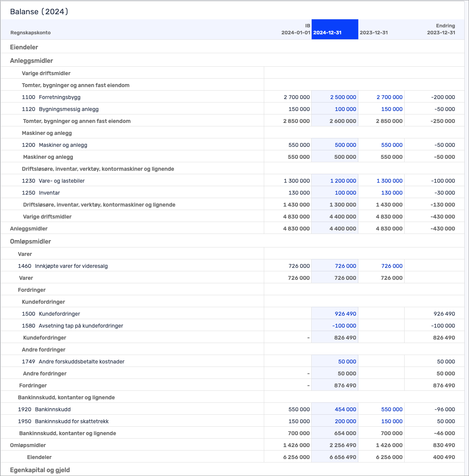Screen dimensions: 469x476
Task: Open Vare- og lastebiler 1 200 000 link
Action: pos(343,181)
